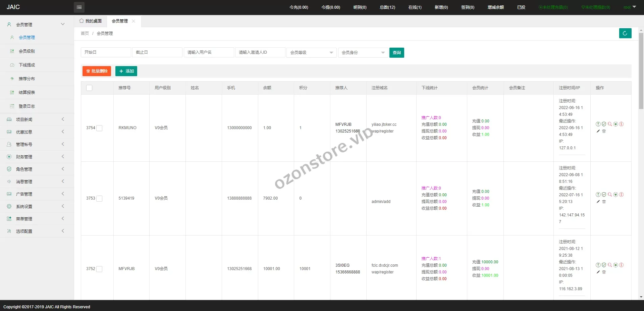Check the checkbox for member 3754
Image resolution: width=644 pixels, height=311 pixels.
99,128
